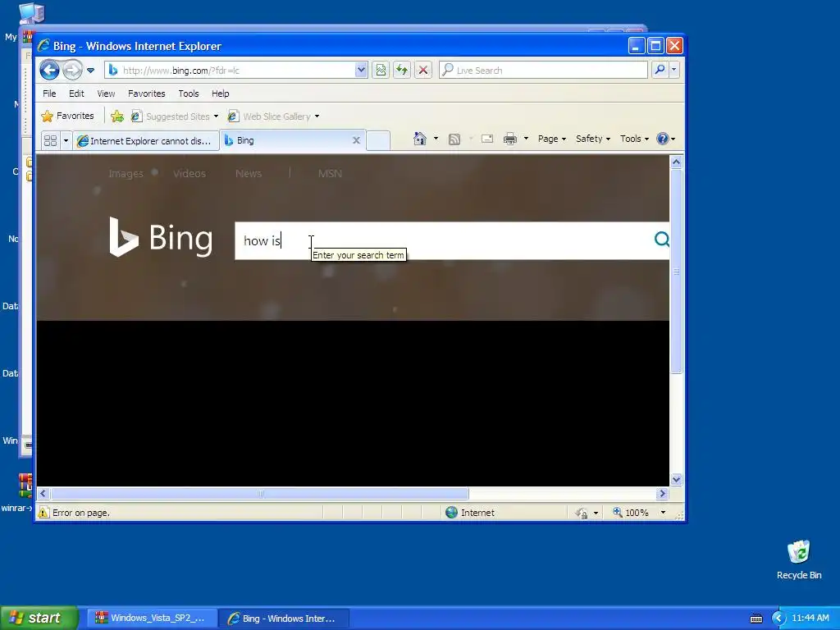The image size is (840, 630).
Task: Go back with the Back arrow button
Action: [x=49, y=70]
